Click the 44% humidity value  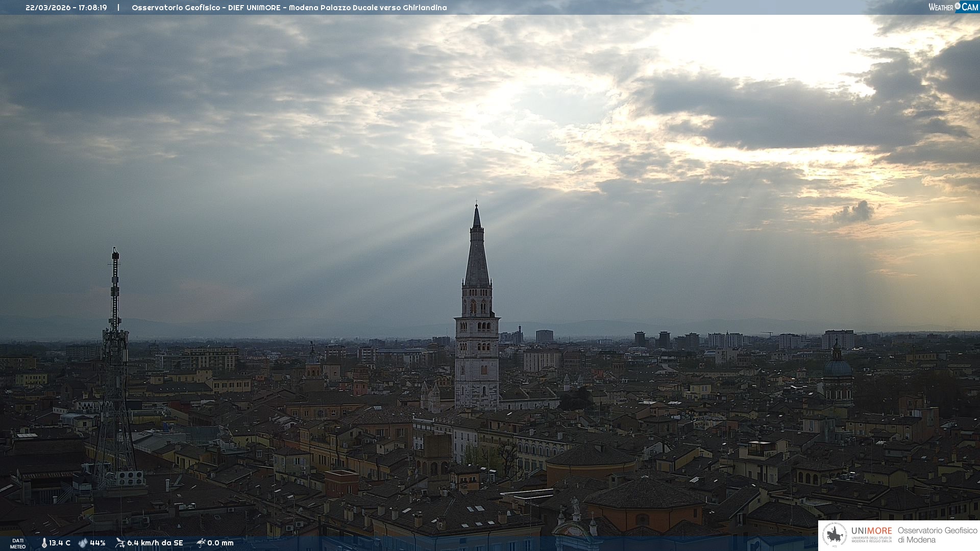[97, 543]
